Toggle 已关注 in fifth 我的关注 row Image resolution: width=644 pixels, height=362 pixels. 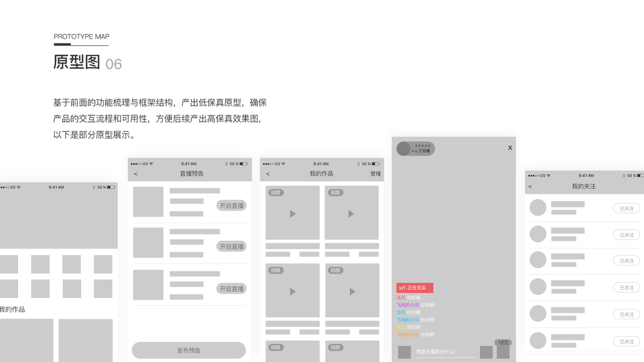point(626,314)
